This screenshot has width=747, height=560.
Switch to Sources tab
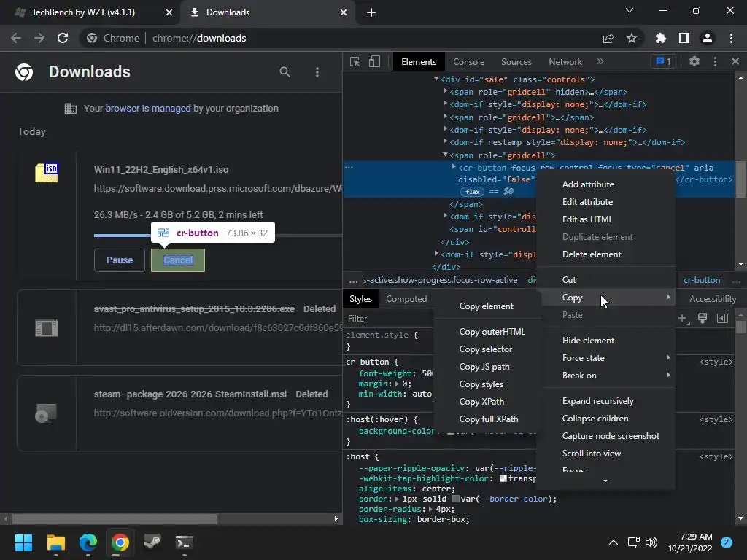(516, 62)
